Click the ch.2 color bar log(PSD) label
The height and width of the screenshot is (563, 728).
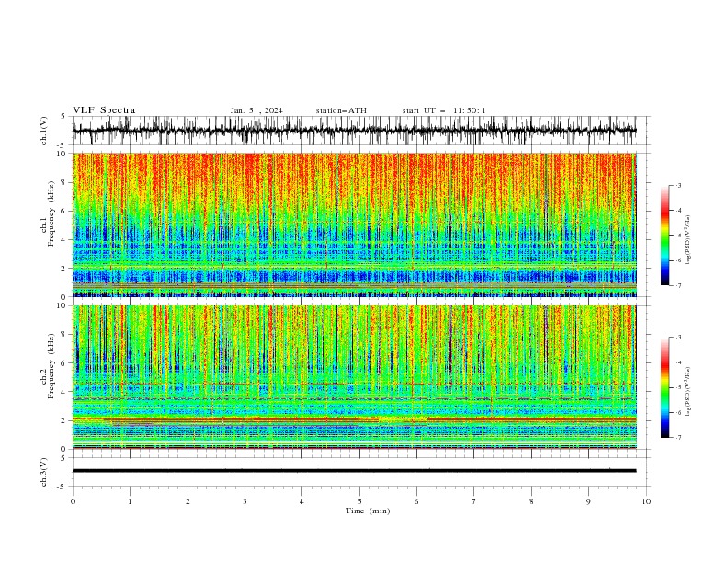pos(688,392)
